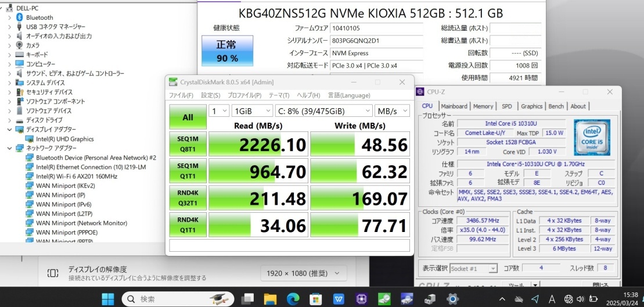Open the test count dropdown showing 1

(x=219, y=111)
